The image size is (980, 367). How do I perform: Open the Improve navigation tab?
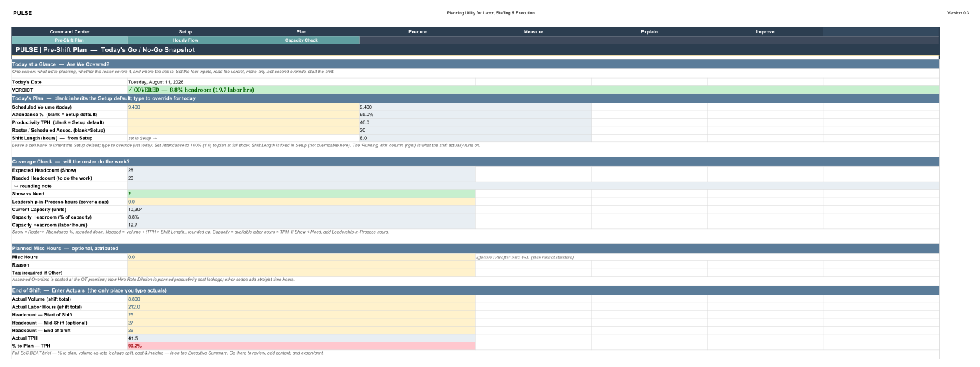[765, 32]
